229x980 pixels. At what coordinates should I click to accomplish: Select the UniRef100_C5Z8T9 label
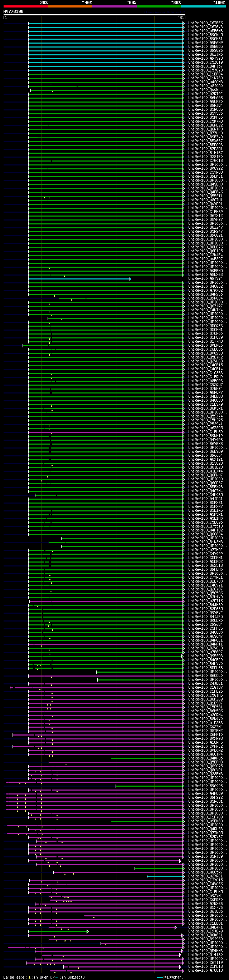pos(205,63)
